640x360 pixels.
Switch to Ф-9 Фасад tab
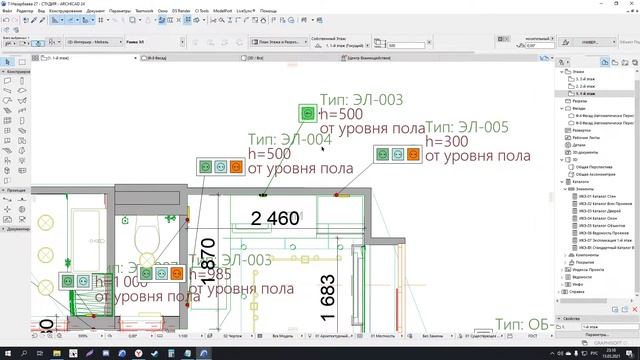tap(154, 58)
